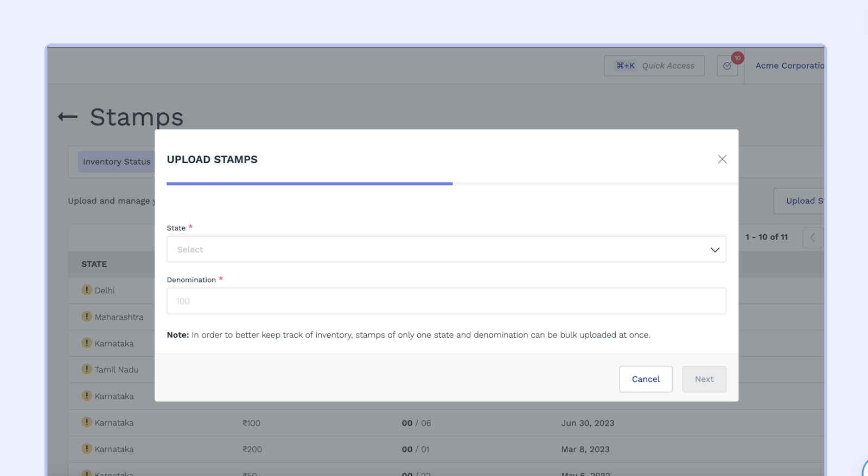Open the tasks icon with 10 badge
The image size is (868, 476).
(x=727, y=66)
